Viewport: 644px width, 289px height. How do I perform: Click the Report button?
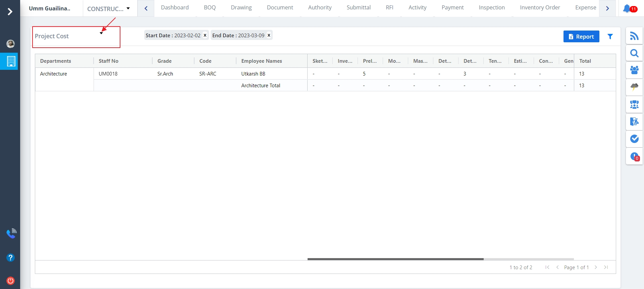tap(581, 37)
